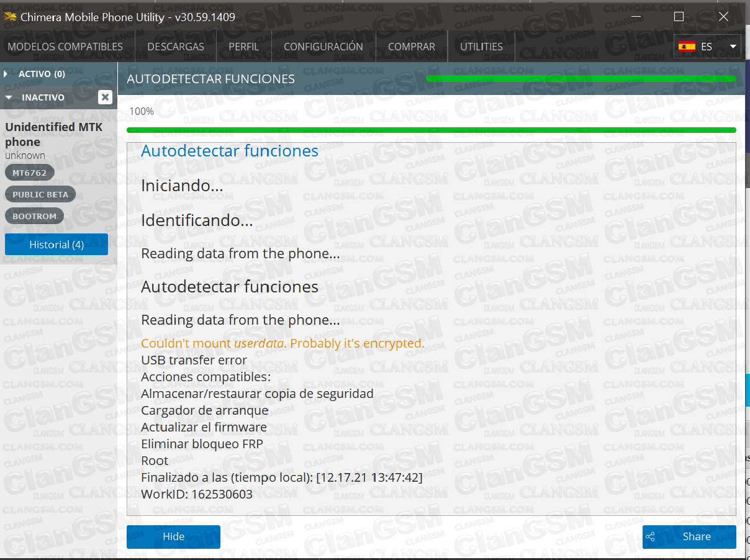The width and height of the screenshot is (750, 560).
Task: Click the Chimera bird logo icon
Action: pyautogui.click(x=10, y=17)
